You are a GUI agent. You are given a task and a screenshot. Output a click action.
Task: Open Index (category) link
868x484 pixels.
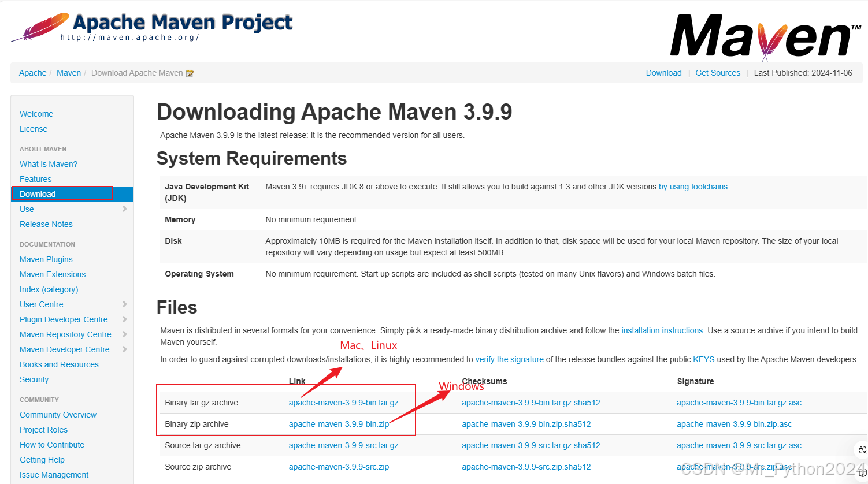point(49,289)
